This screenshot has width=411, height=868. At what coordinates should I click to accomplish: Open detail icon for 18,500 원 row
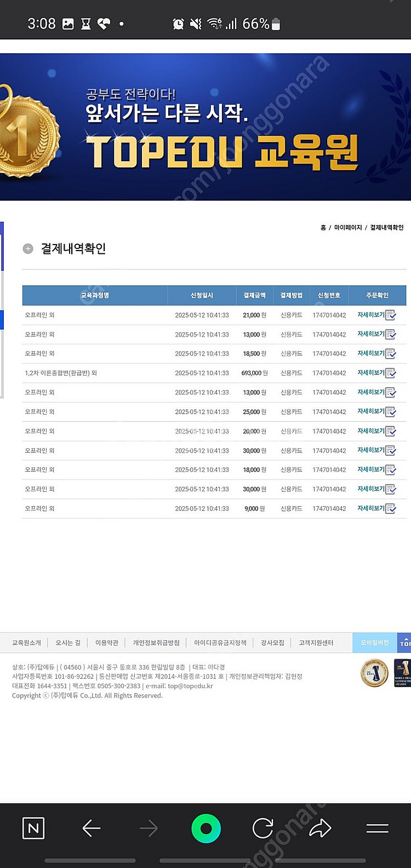[x=391, y=354]
